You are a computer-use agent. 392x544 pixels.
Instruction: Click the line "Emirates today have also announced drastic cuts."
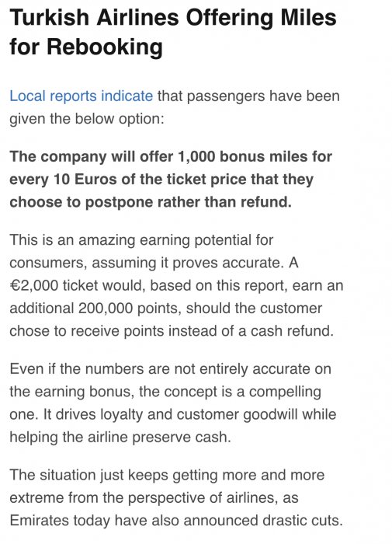(x=176, y=521)
